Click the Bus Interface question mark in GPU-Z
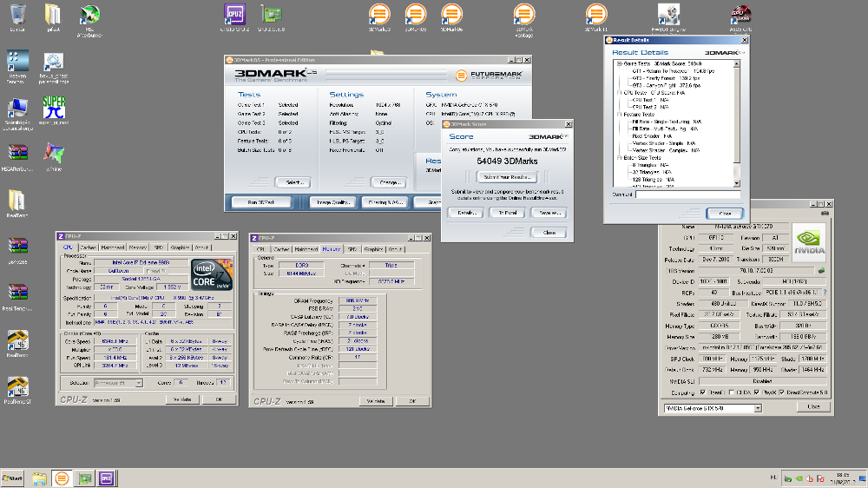 coord(825,293)
